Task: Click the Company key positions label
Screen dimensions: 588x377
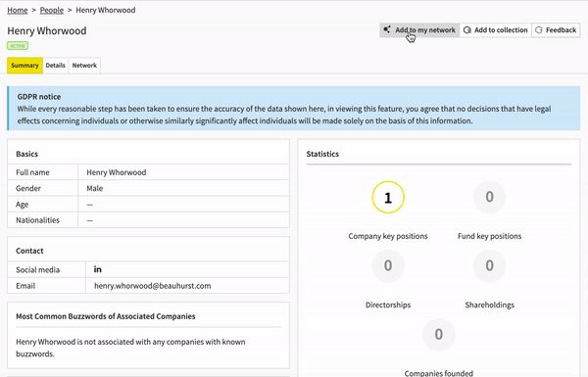Action: coord(388,236)
